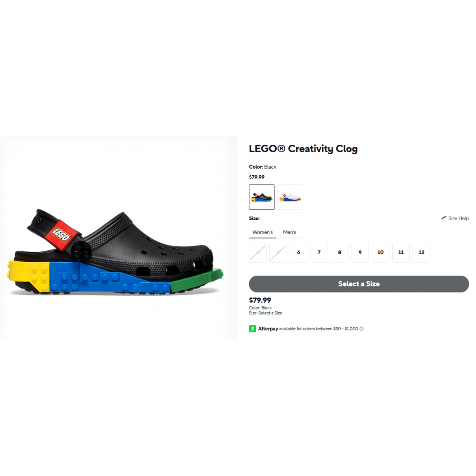Viewport: 476px width, 476px height.
Task: Switch to the Women's size tab
Action: point(263,232)
